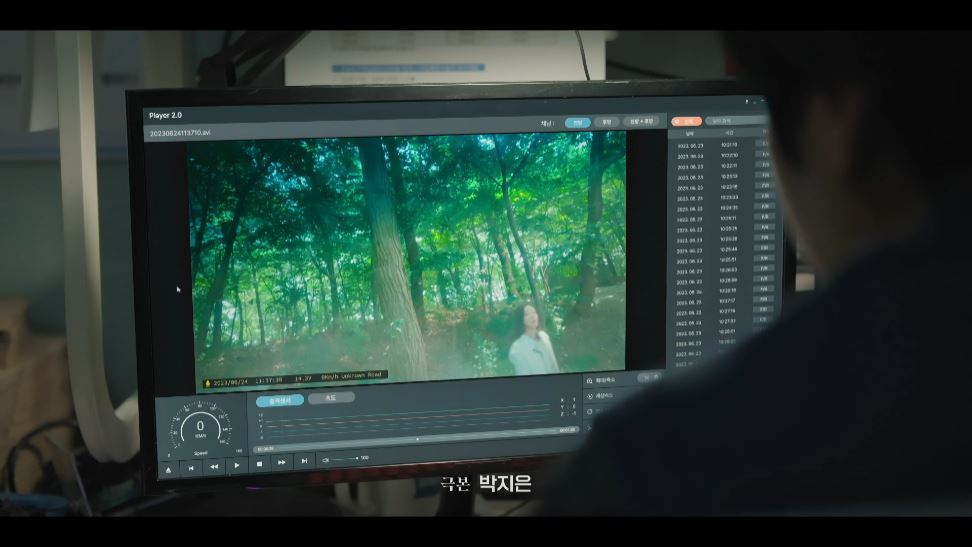Stop the video playback
972x547 pixels.
point(259,463)
